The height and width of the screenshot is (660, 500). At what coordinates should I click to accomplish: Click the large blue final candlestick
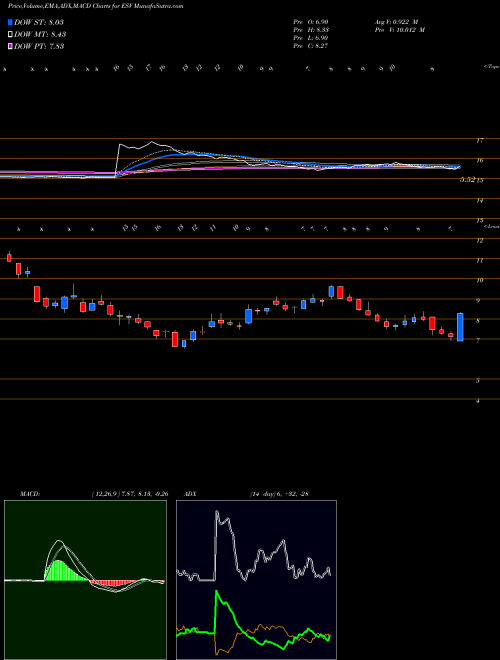[x=460, y=327]
